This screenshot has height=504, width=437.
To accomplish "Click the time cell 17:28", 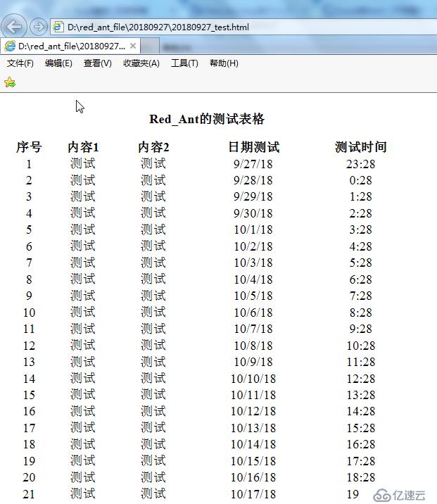I will (360, 461).
